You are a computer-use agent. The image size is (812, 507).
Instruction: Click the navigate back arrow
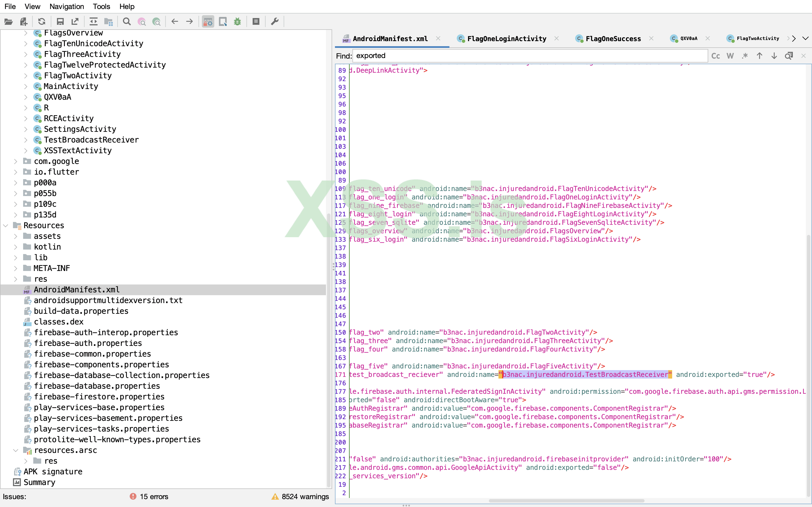(175, 22)
